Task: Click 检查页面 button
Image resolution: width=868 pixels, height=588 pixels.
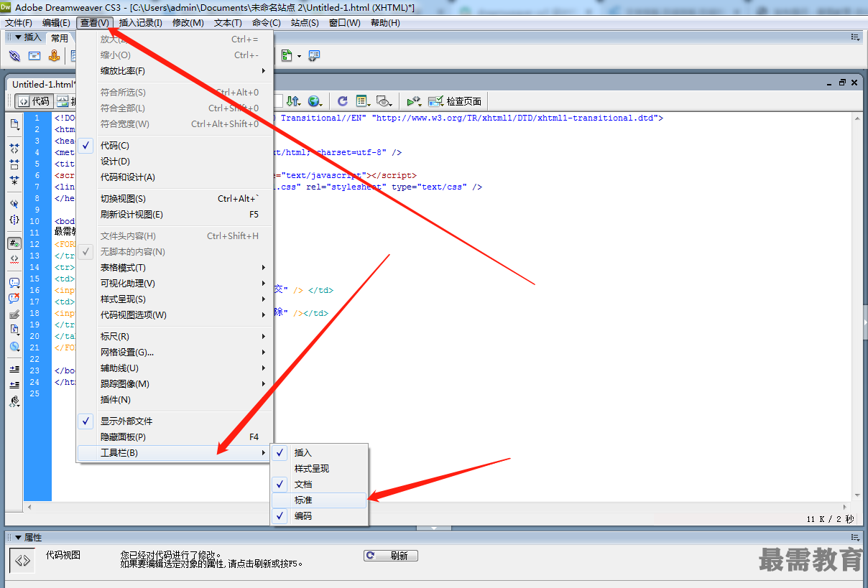Action: click(456, 101)
